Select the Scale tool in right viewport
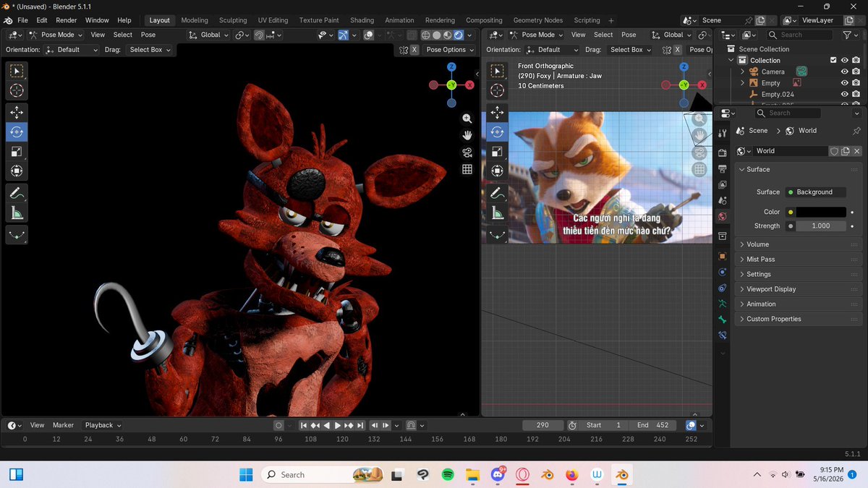Screen dimensions: 868x488 click(x=497, y=152)
